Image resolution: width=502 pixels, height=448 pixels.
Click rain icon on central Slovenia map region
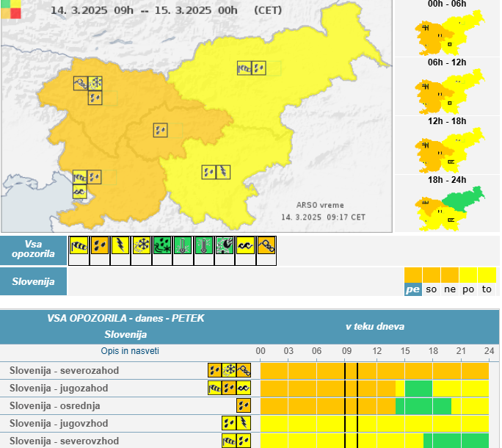[160, 130]
